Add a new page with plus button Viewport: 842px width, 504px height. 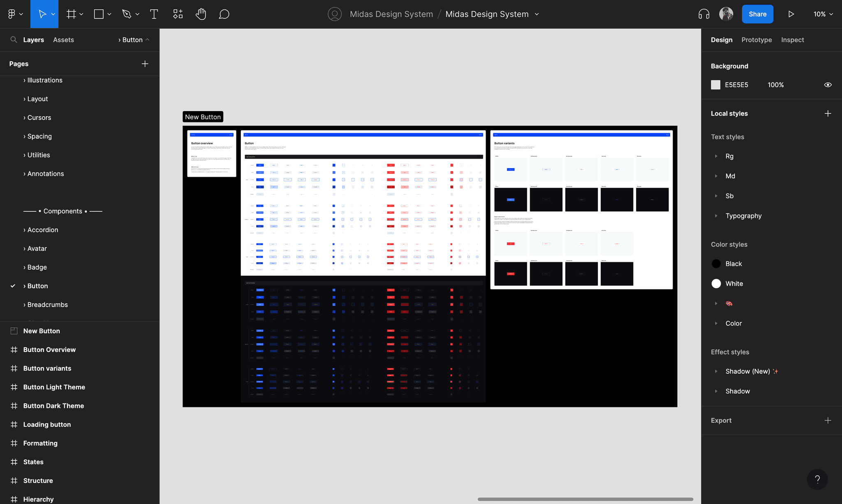click(145, 64)
